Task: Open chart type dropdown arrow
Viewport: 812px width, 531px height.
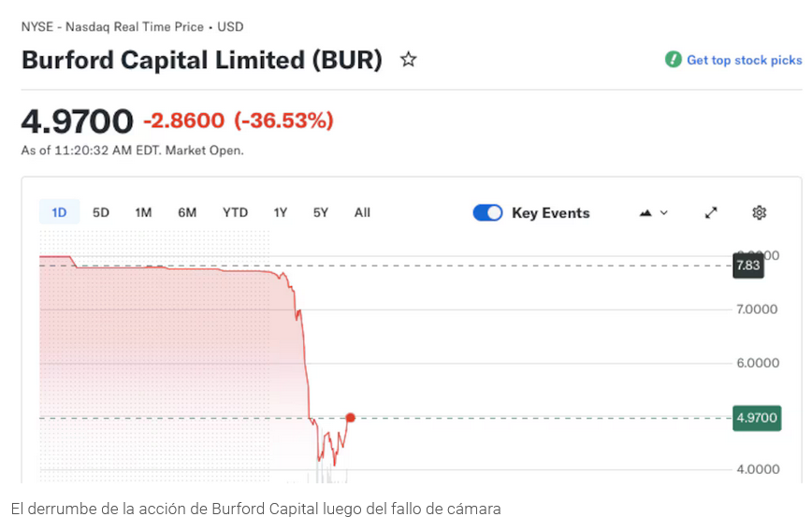Action: coord(664,213)
